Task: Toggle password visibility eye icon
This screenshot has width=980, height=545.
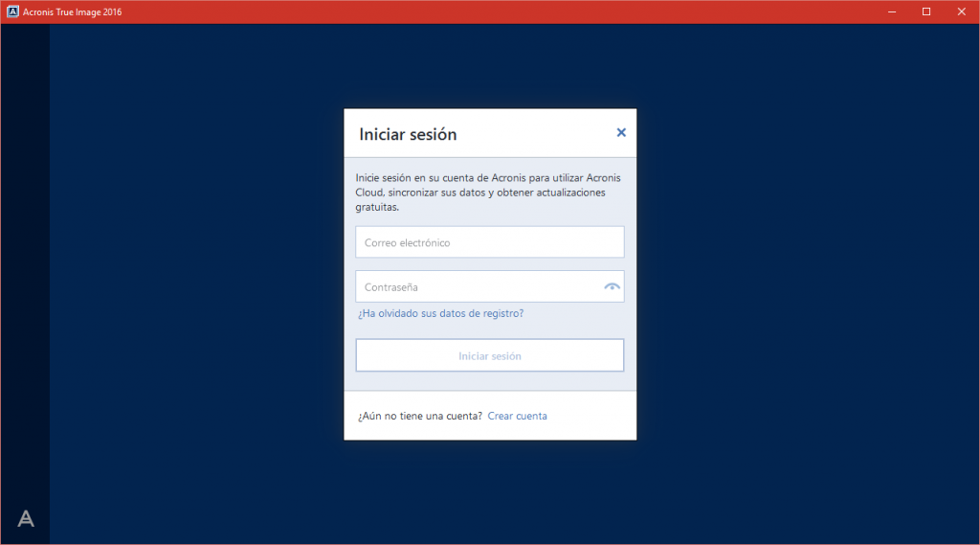Action: click(612, 286)
